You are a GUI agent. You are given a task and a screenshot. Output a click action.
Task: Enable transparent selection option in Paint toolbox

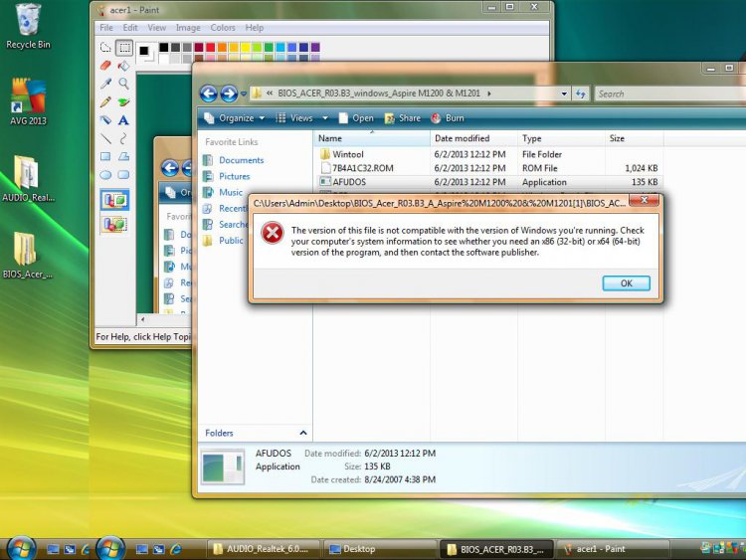(114, 224)
